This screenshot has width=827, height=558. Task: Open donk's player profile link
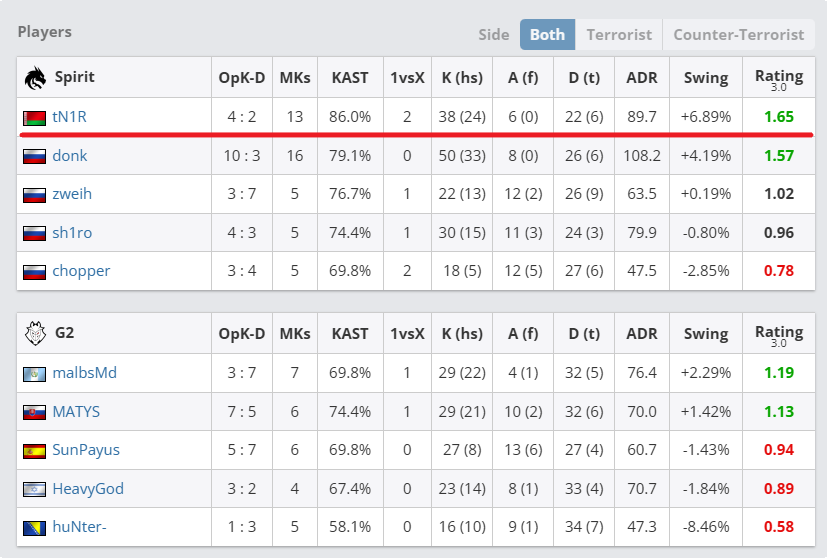pyautogui.click(x=70, y=156)
